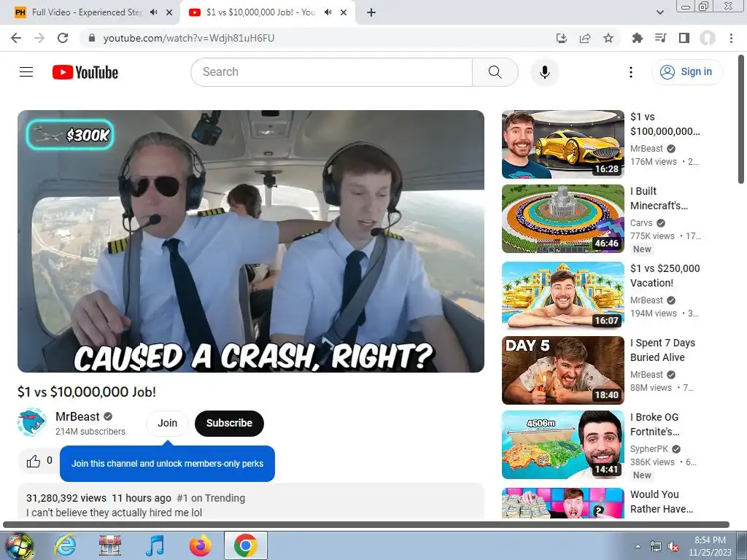This screenshot has width=747, height=560.
Task: Install app icon in address bar
Action: (x=562, y=38)
